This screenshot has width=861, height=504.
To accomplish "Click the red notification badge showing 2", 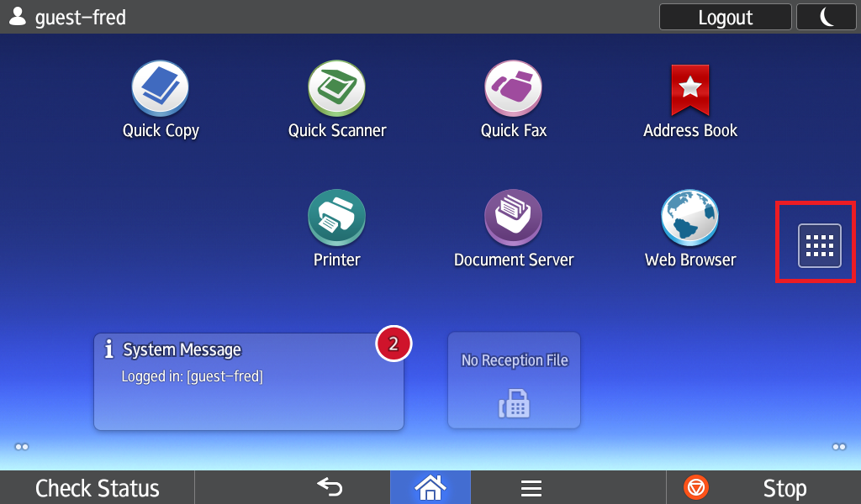I will [x=394, y=343].
